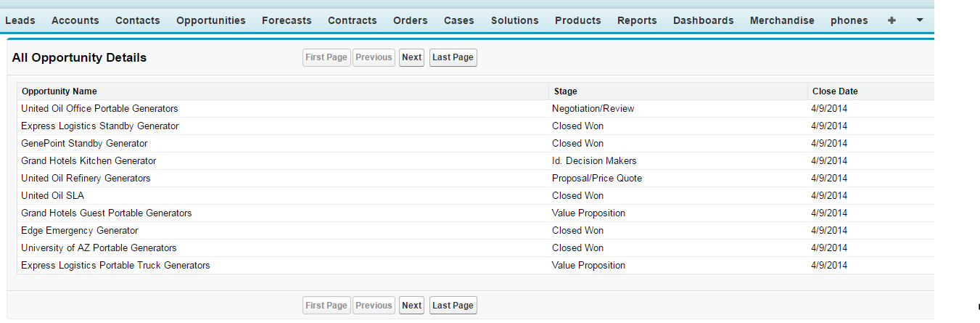Viewport: 980px width, 323px height.
Task: Click the top Next button
Action: click(412, 57)
